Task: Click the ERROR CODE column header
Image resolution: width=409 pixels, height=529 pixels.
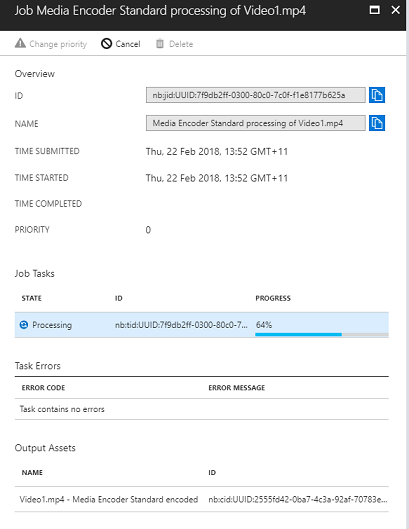Action: (43, 388)
